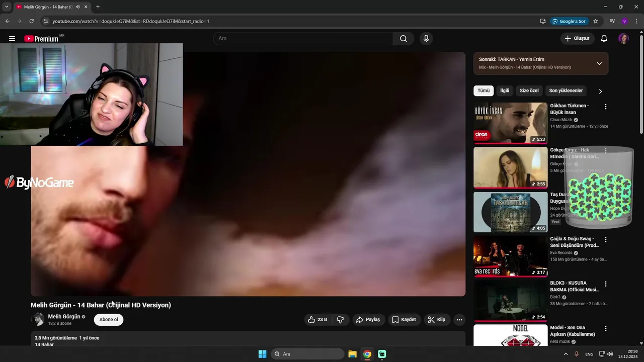
Task: Open options menu for Model Sen Ona Aşıksın
Action: click(x=605, y=328)
